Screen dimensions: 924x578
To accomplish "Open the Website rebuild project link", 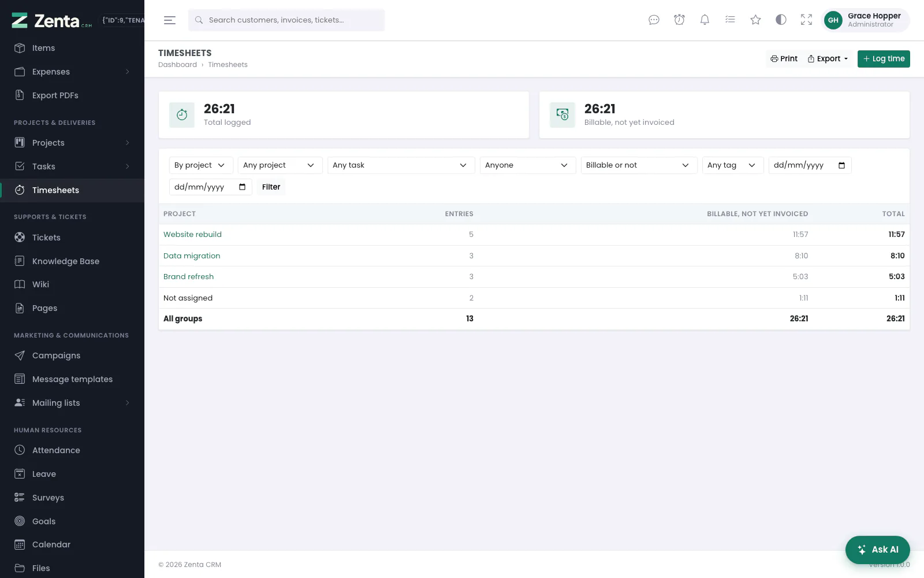I will coord(192,235).
